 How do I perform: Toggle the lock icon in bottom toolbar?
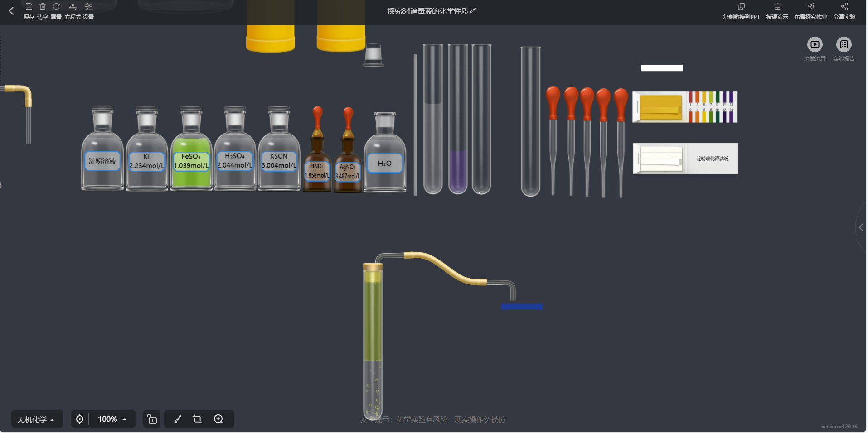pyautogui.click(x=152, y=419)
